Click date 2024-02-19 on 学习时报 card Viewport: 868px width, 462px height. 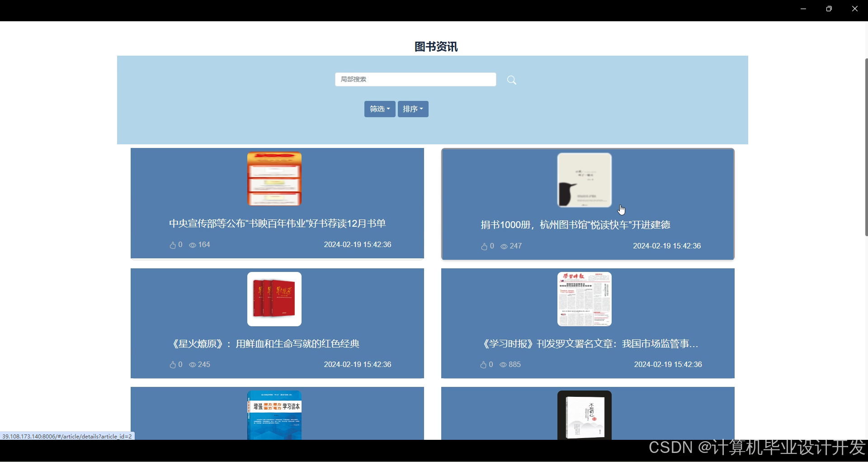pyautogui.click(x=668, y=365)
